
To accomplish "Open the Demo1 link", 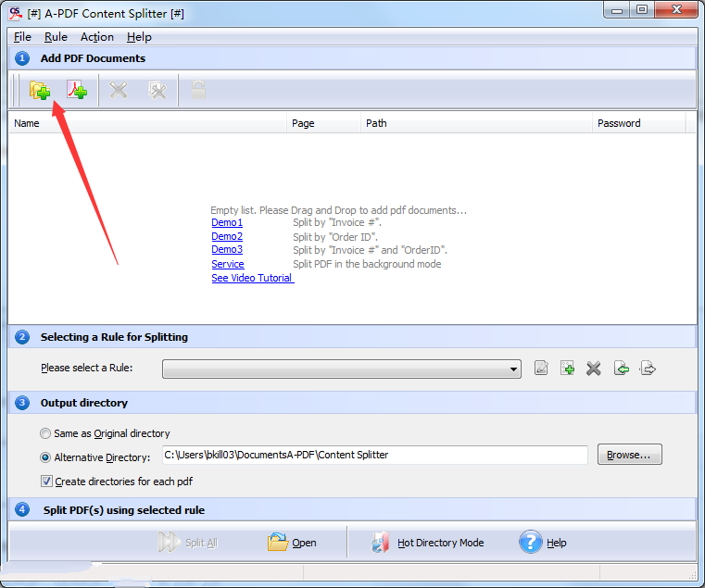I will point(227,222).
